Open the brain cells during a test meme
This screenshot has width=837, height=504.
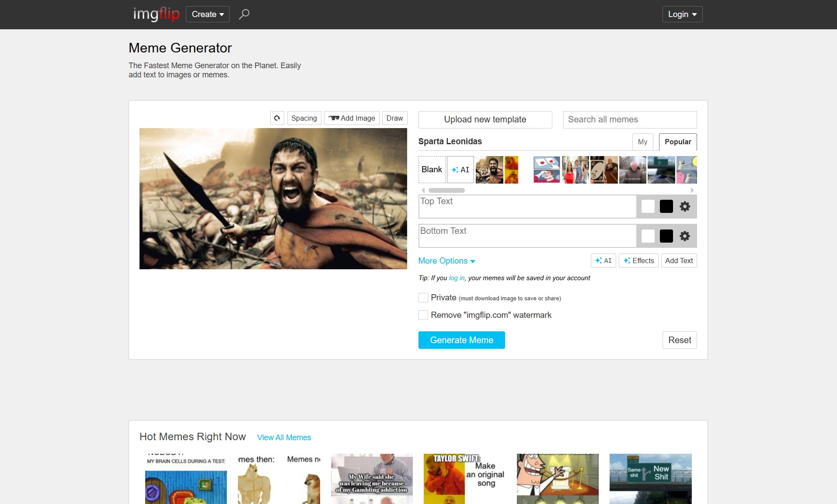pos(186,479)
